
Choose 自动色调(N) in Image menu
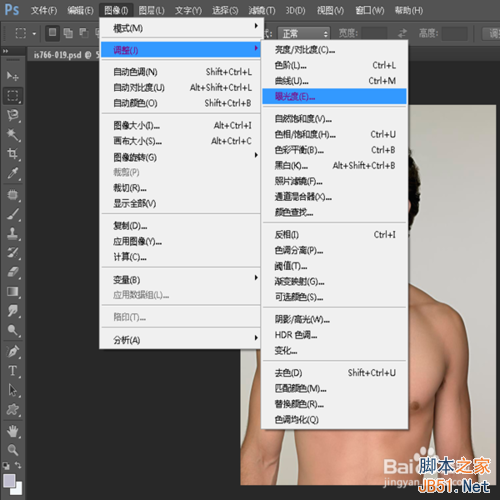(181, 72)
